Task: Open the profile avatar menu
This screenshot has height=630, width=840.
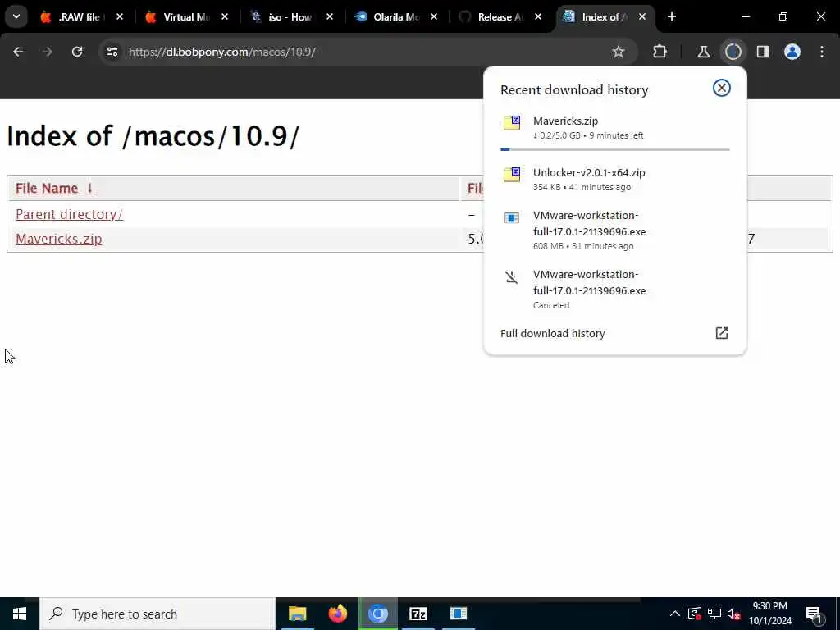Action: (x=792, y=52)
